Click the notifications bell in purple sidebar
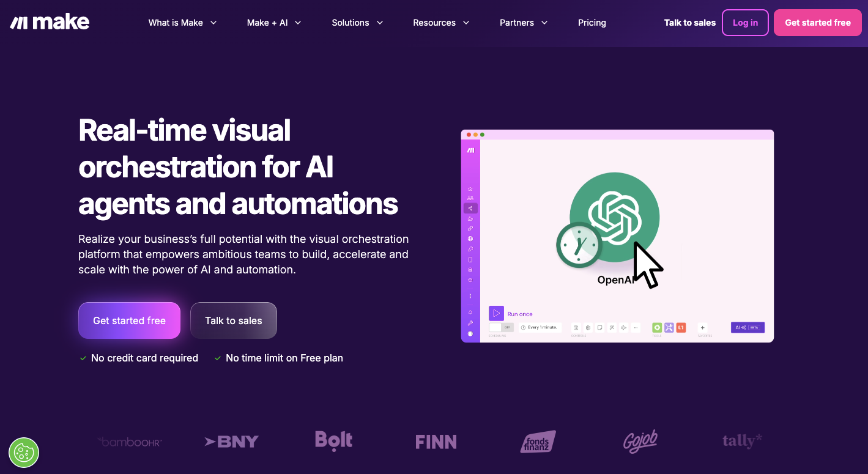 (x=470, y=313)
